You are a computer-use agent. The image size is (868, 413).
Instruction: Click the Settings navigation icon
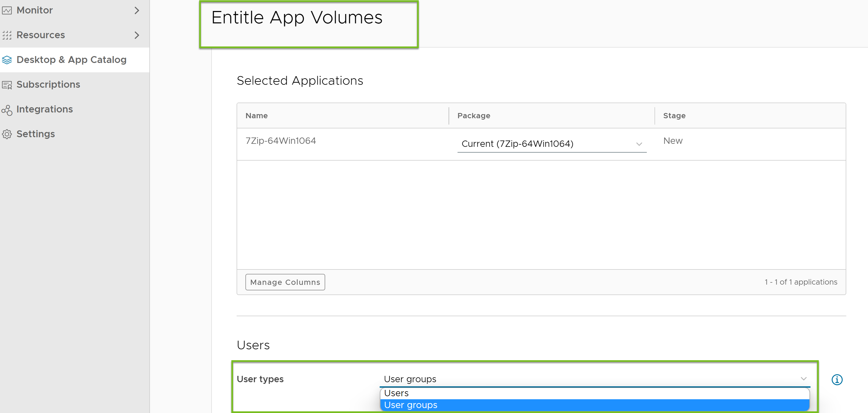8,133
